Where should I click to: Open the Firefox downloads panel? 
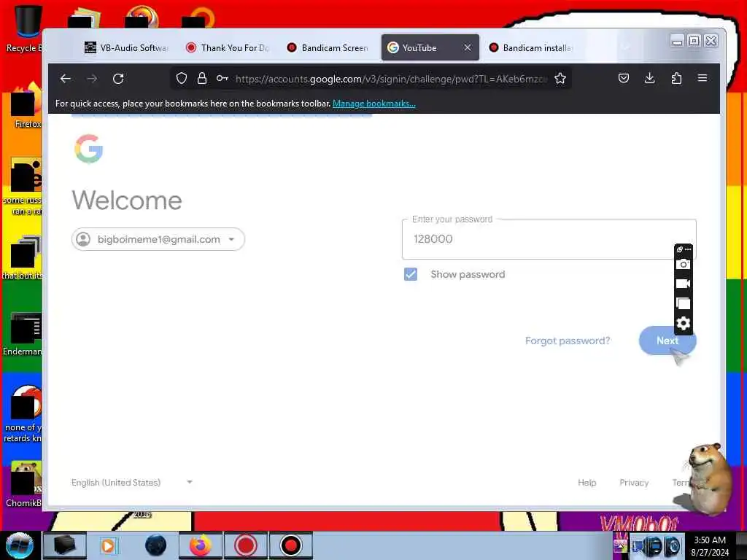tap(649, 78)
